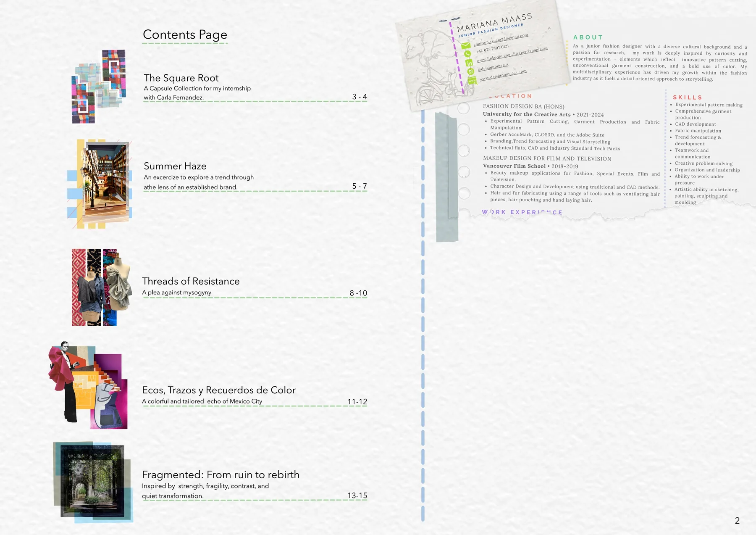This screenshot has height=535, width=756.
Task: Click the Summer Haze title
Action: pos(175,166)
